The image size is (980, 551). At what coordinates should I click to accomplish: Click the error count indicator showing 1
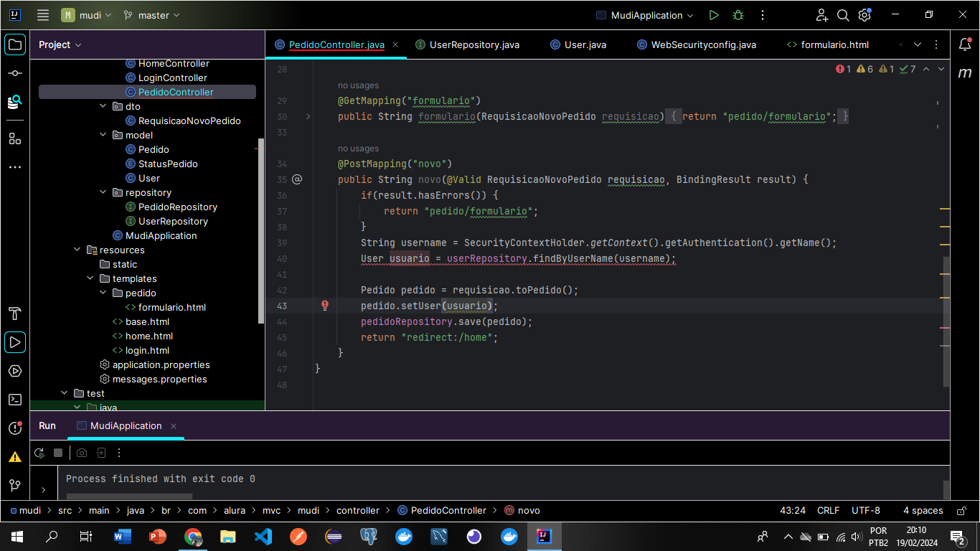843,69
